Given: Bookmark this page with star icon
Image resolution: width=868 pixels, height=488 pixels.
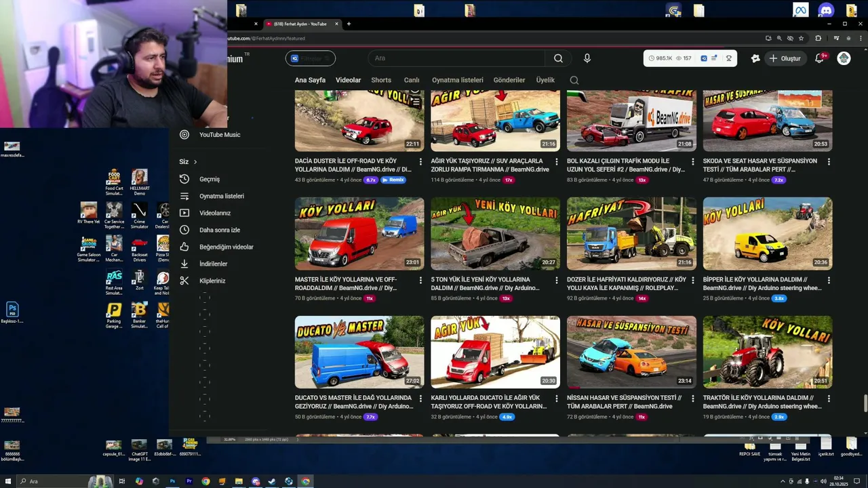Looking at the screenshot, I should 801,39.
